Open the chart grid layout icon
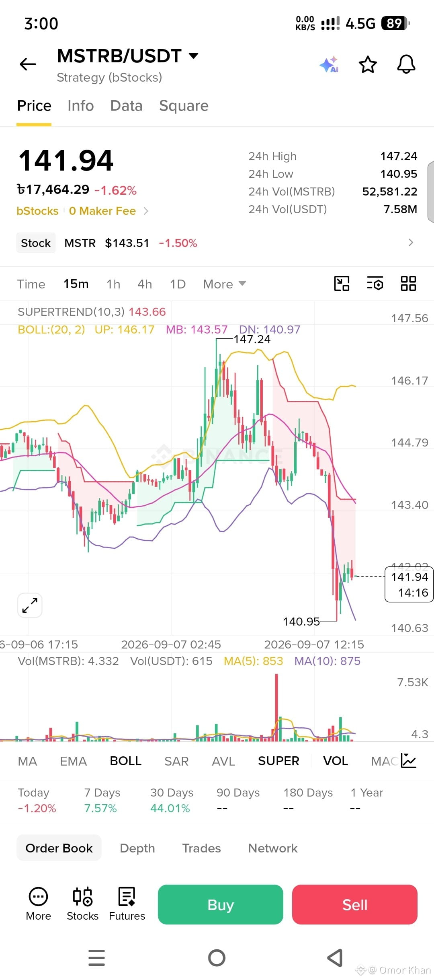 coord(408,284)
